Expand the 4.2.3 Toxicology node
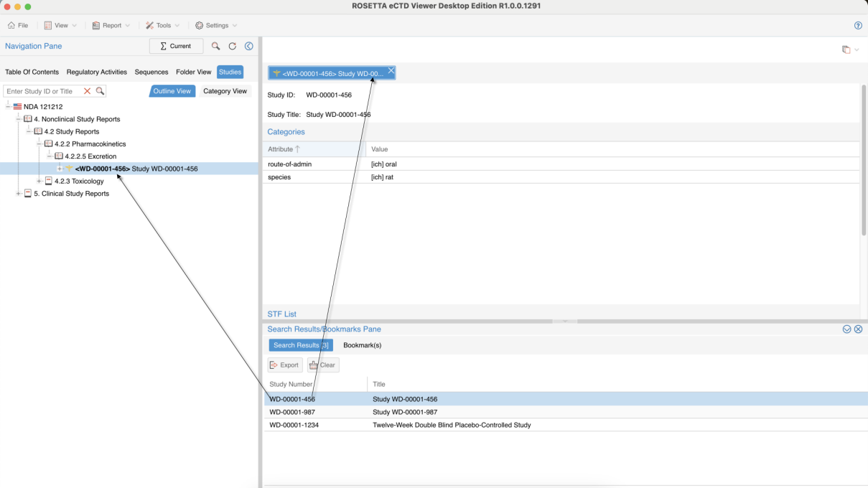868x488 pixels. point(39,181)
